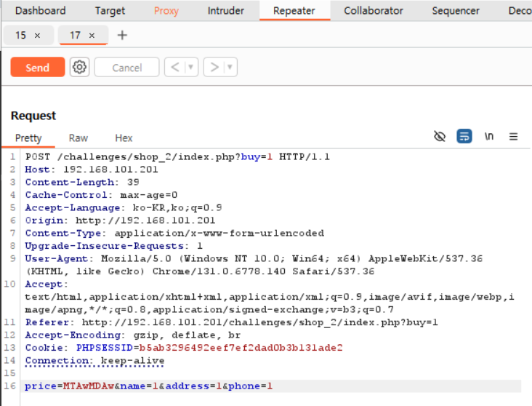Click the Accept-Language header line
This screenshot has width=532, height=406.
pos(124,207)
